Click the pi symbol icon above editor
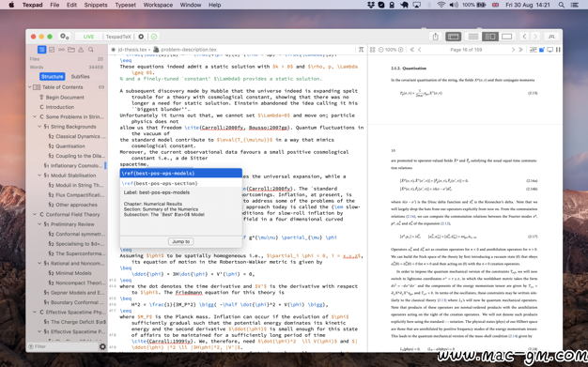 pyautogui.click(x=361, y=50)
